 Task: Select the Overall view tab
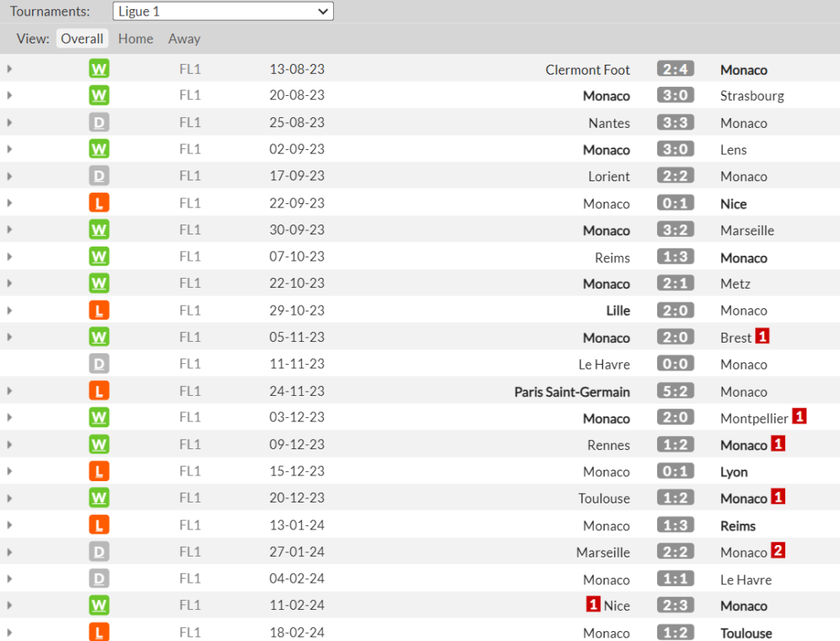point(82,39)
